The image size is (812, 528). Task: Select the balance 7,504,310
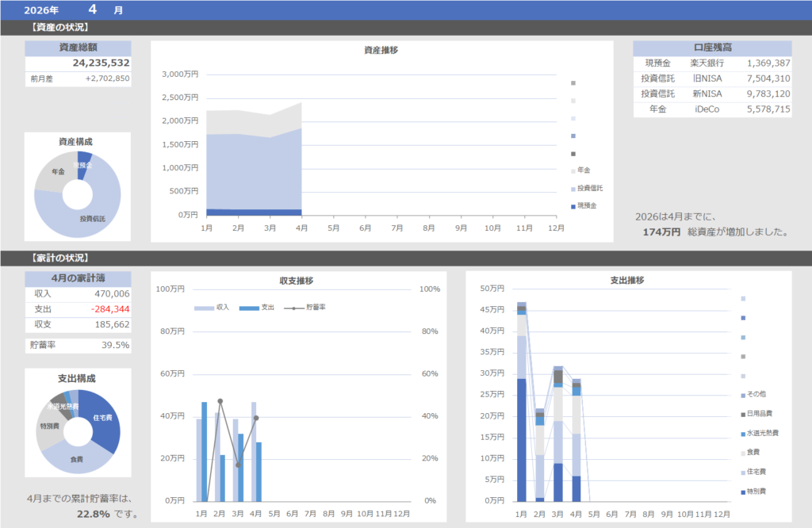[x=768, y=78]
